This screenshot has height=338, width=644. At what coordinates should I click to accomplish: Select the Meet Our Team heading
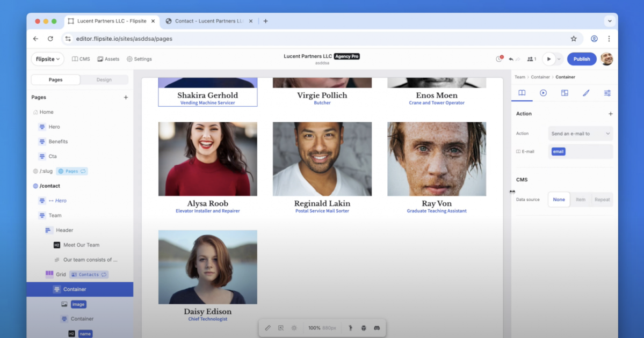pyautogui.click(x=80, y=245)
